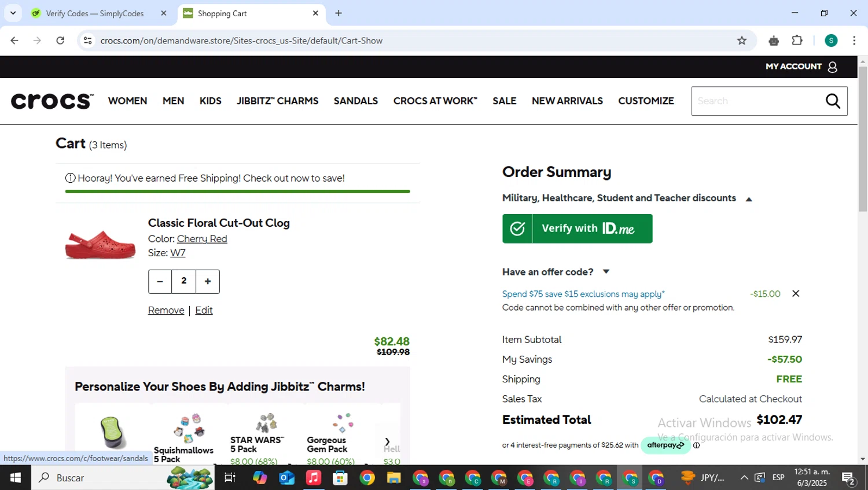Image resolution: width=868 pixels, height=490 pixels.
Task: Click the free shipping green progress bar
Action: pos(238,191)
